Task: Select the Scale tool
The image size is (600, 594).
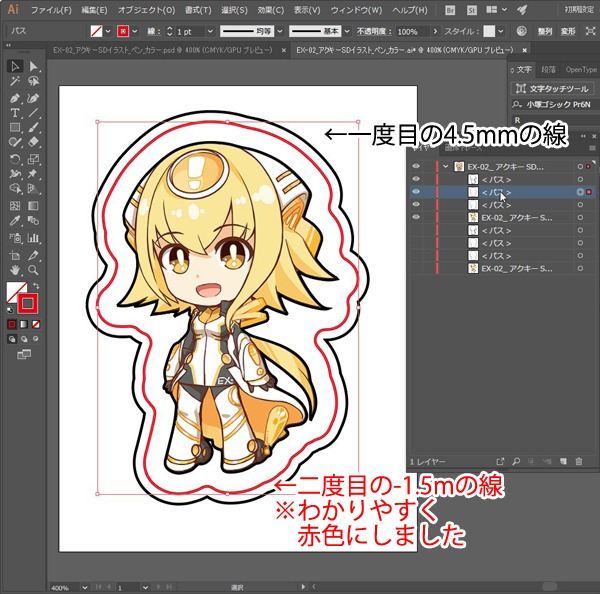Action: click(x=33, y=159)
